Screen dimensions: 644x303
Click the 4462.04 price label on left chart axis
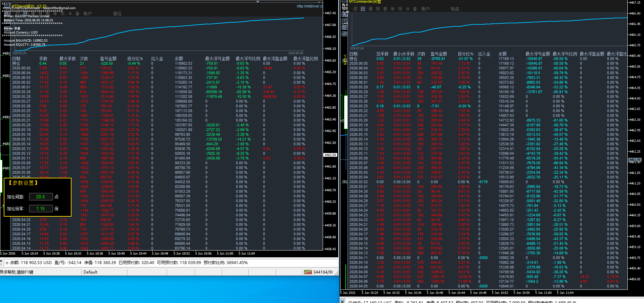tap(330, 155)
